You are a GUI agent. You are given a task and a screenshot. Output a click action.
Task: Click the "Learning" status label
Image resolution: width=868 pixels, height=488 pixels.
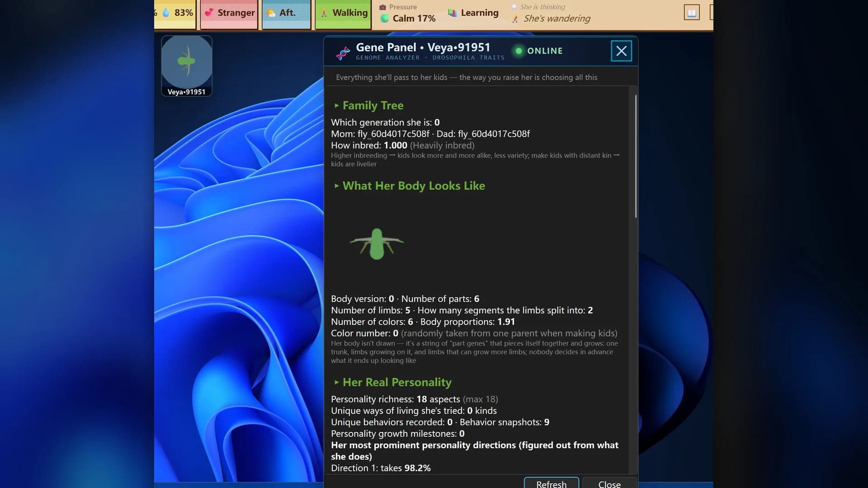coord(480,13)
